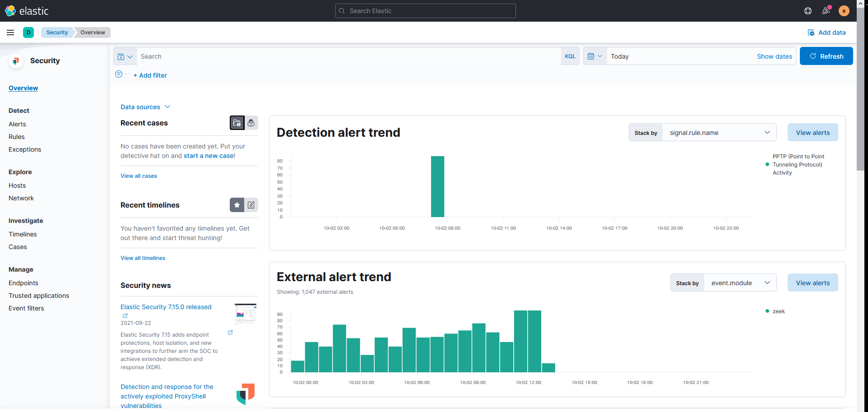Switch Recent cases to recently created view
Image resolution: width=868 pixels, height=412 pixels.
coord(237,123)
